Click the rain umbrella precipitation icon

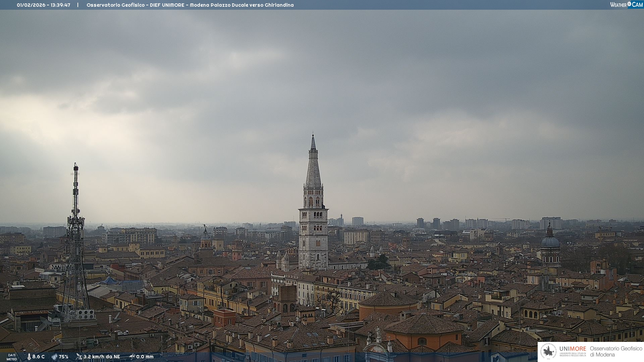[132, 357]
